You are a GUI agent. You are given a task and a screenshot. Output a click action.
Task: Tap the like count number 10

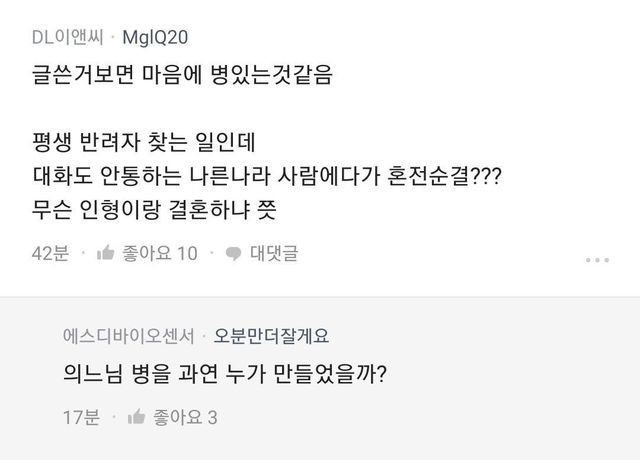tap(187, 254)
